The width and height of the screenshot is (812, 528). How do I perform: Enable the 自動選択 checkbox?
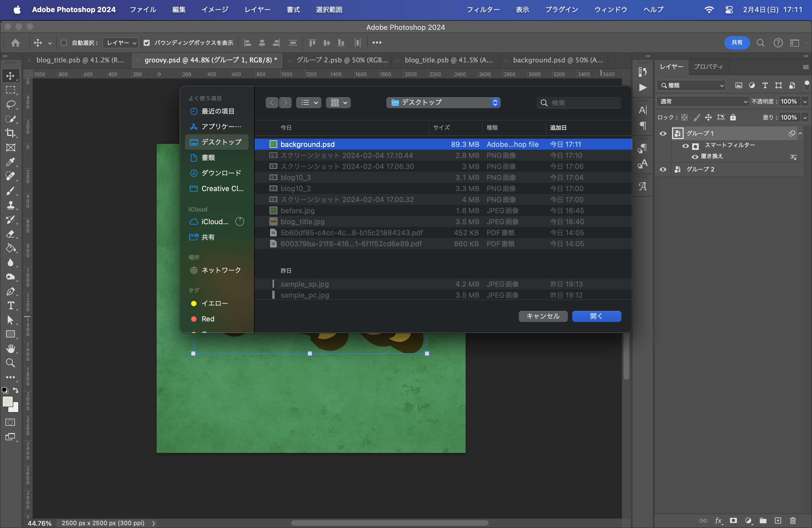64,43
